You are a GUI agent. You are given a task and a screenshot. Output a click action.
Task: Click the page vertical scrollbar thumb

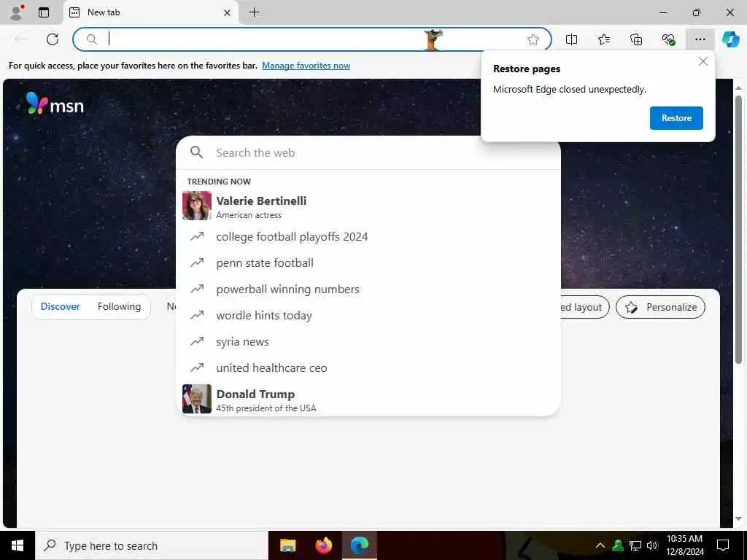[738, 230]
